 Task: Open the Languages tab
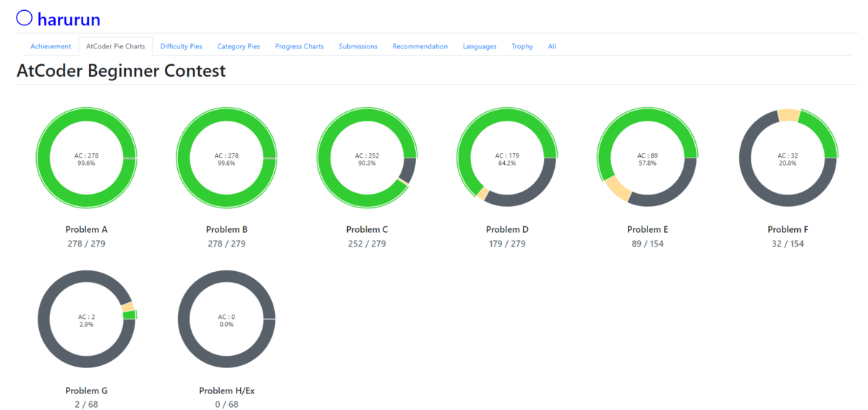(x=480, y=46)
